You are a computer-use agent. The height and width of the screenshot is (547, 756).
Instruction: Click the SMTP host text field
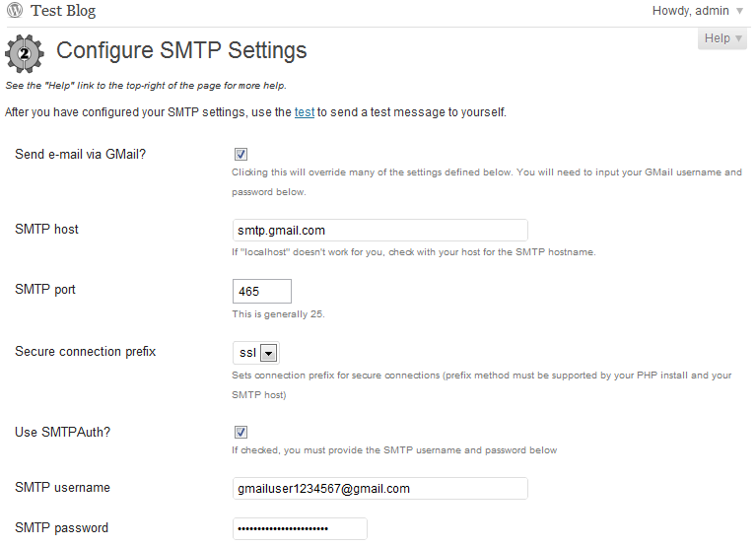click(x=379, y=231)
